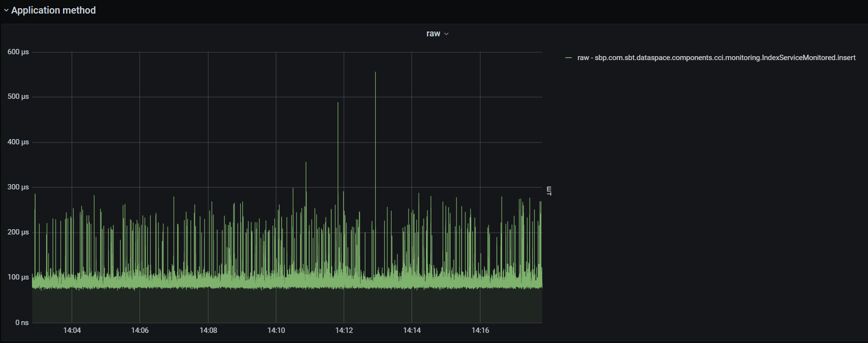
Task: Click the chevron beside the raw title
Action: click(446, 34)
